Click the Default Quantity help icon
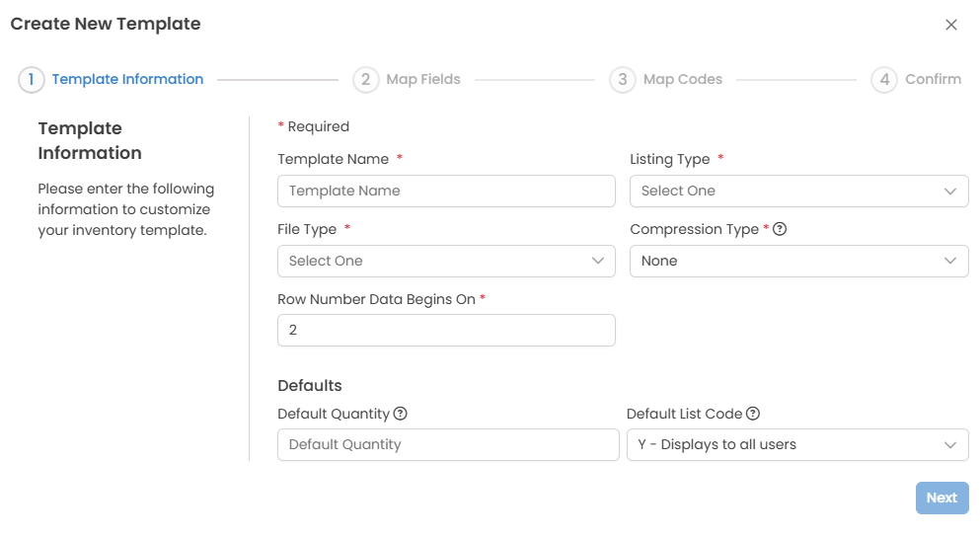 [x=401, y=414]
